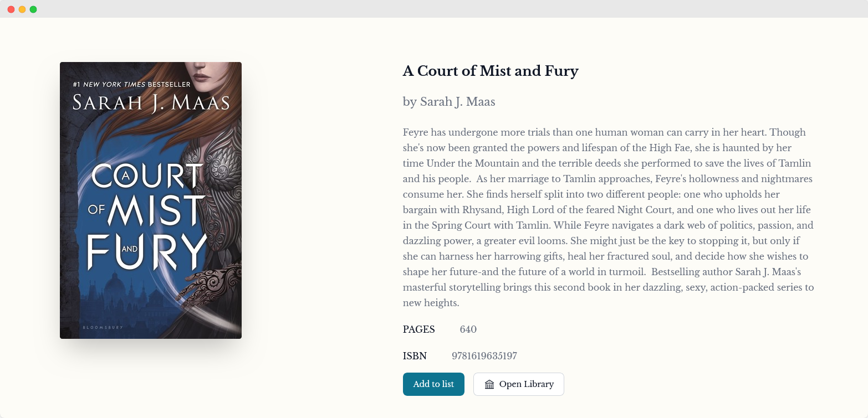This screenshot has height=418, width=868.
Task: Click the Add to list button
Action: (x=433, y=384)
